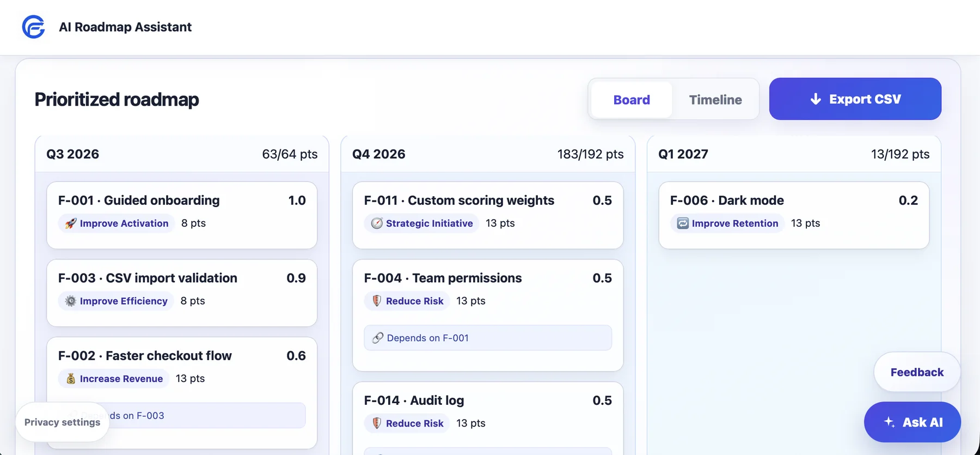Click the 0.9 score on CSV import validation

pos(296,278)
